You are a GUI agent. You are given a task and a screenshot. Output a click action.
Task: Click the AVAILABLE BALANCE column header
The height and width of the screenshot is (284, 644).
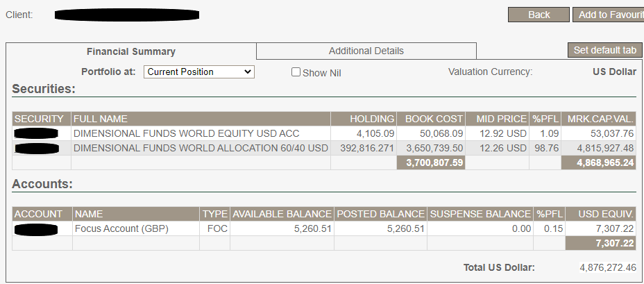tap(282, 214)
